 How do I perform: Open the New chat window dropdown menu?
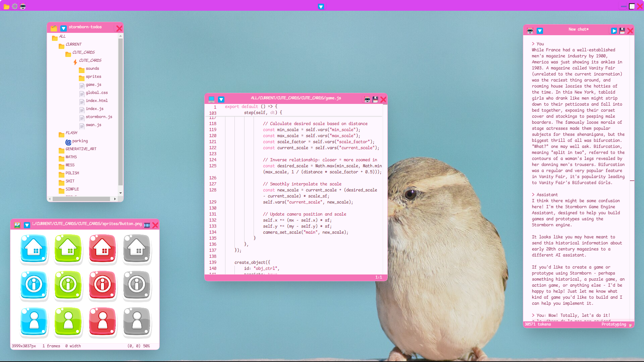540,31
